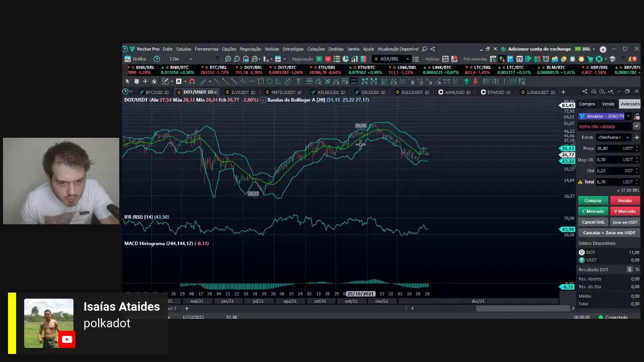644x362 pixels.
Task: Open the graduation cap education icon
Action: click(x=612, y=59)
